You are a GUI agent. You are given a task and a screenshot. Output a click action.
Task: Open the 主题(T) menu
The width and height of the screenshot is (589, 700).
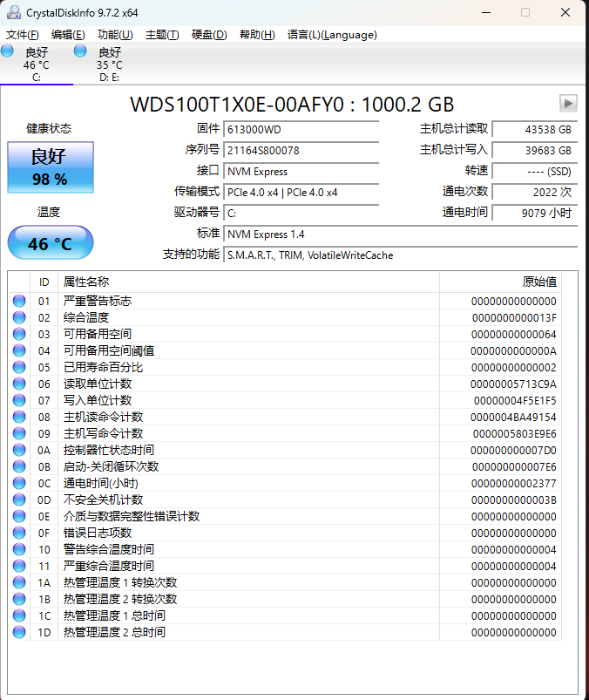tap(162, 35)
